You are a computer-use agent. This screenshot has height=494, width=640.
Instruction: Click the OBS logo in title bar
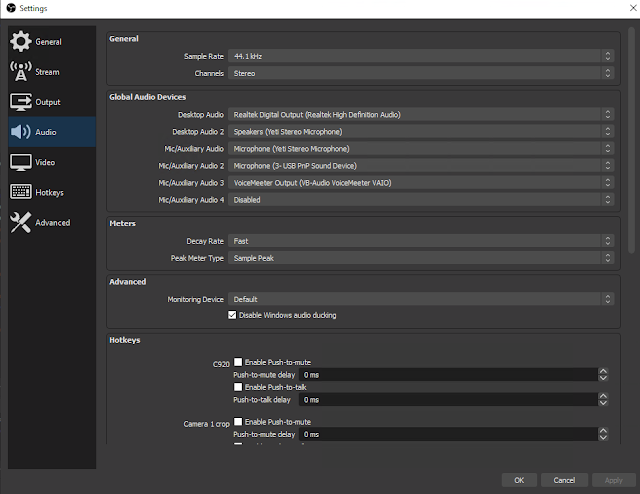11,8
